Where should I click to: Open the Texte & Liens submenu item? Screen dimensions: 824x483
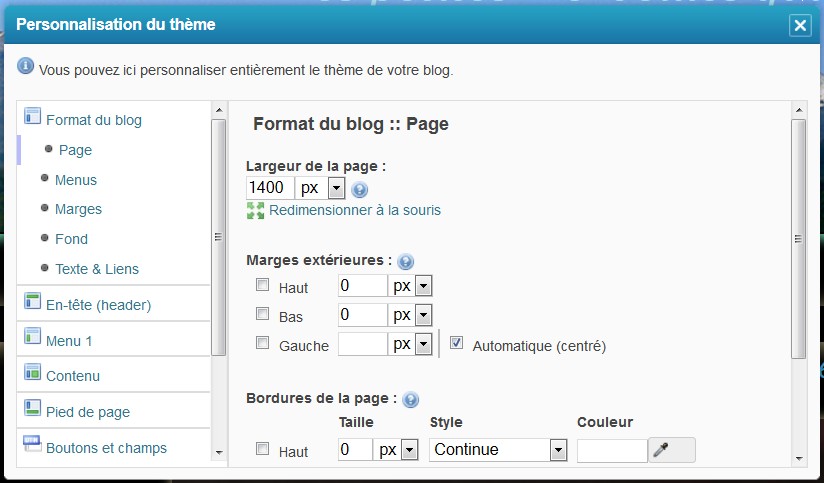pos(97,269)
